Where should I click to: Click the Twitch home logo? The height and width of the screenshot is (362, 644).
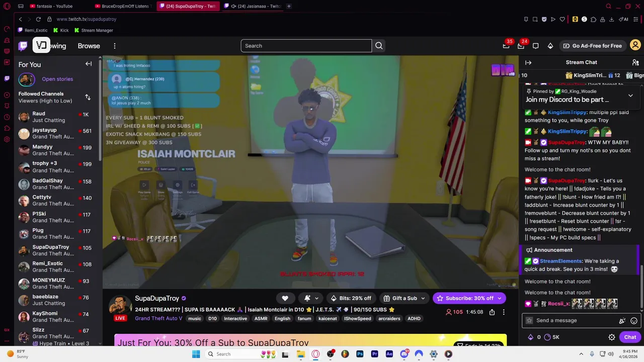point(23,46)
